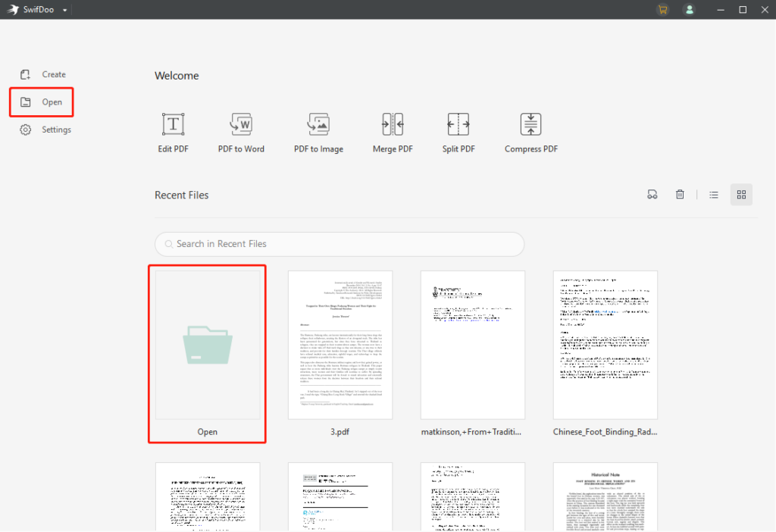Expand the SwifDoo title bar menu
Image resolution: width=776 pixels, height=532 pixels.
(64, 9)
